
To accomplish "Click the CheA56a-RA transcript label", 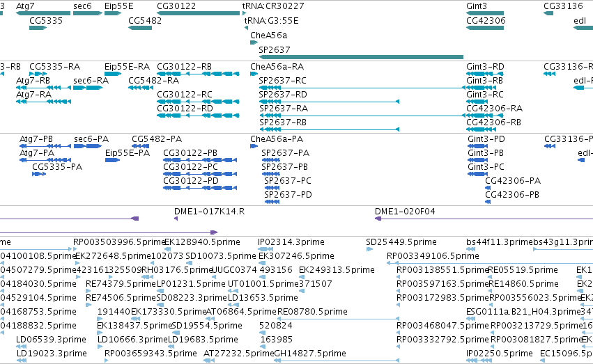I will (x=277, y=67).
